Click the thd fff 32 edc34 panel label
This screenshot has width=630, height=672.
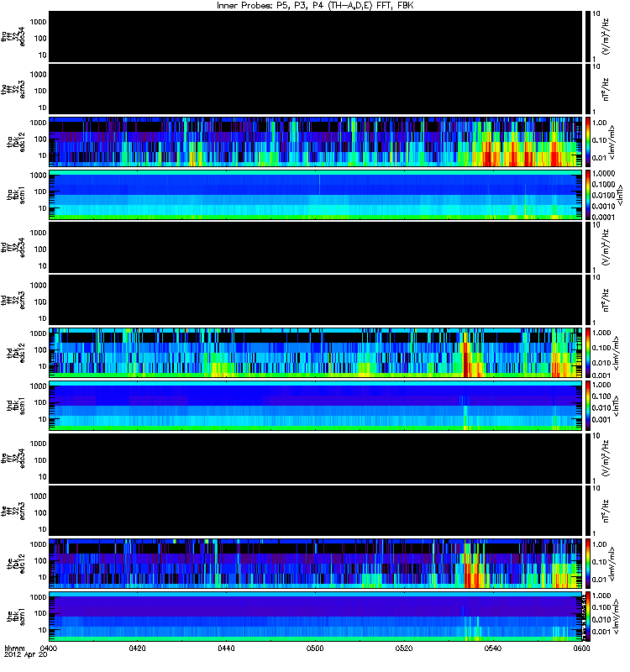point(13,248)
